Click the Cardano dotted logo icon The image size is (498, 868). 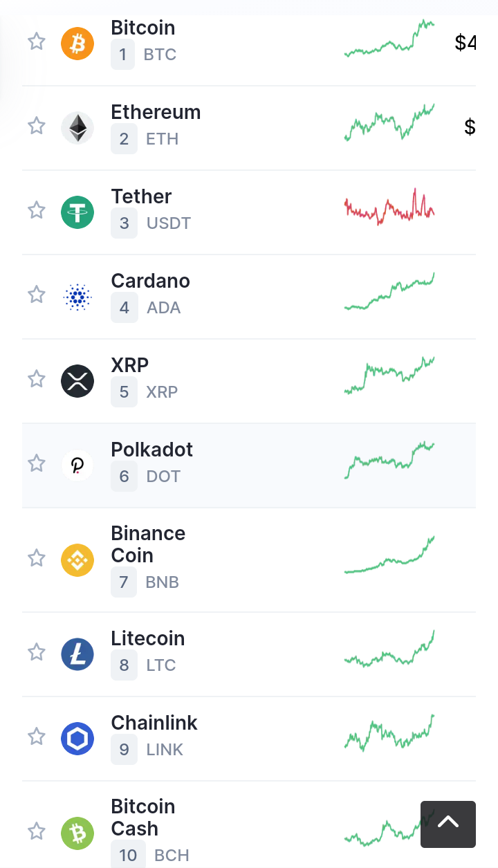[77, 297]
